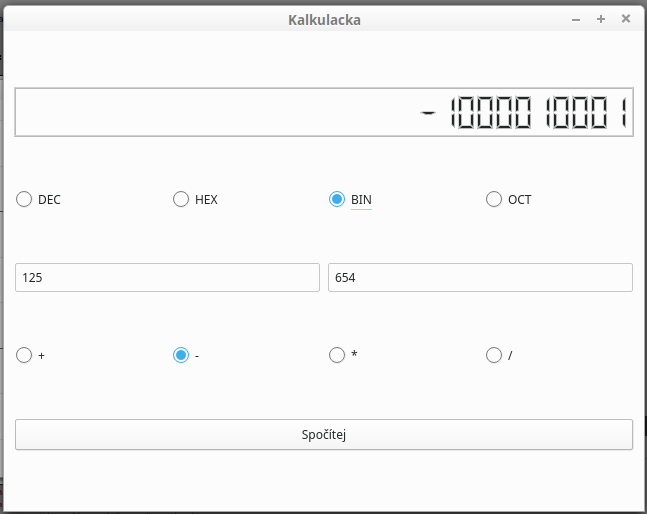The height and width of the screenshot is (514, 647).
Task: Minimize the Kalkulacka window
Action: [x=576, y=19]
